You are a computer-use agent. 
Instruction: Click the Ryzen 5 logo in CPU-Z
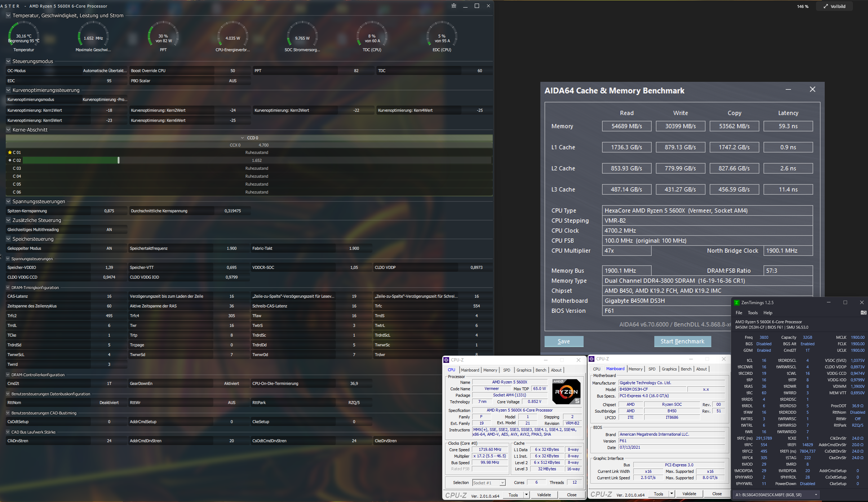566,391
